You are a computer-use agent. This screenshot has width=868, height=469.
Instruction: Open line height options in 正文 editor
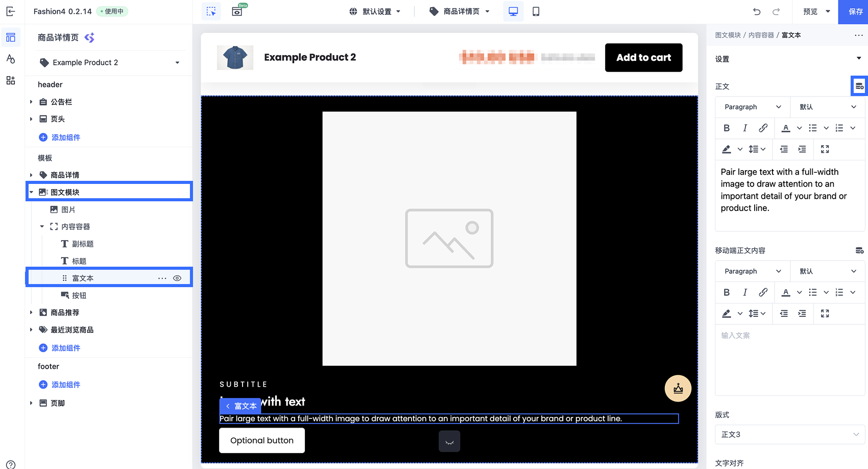[757, 149]
